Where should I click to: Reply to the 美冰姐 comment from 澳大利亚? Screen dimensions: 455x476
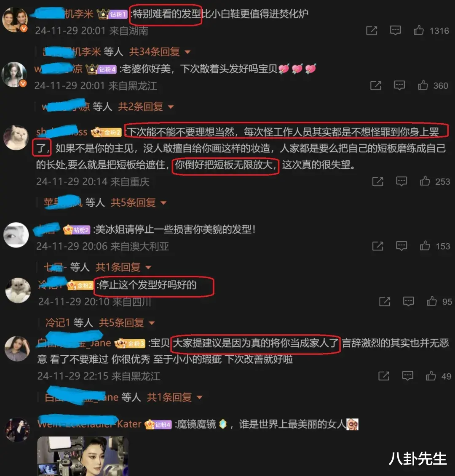[x=401, y=246]
